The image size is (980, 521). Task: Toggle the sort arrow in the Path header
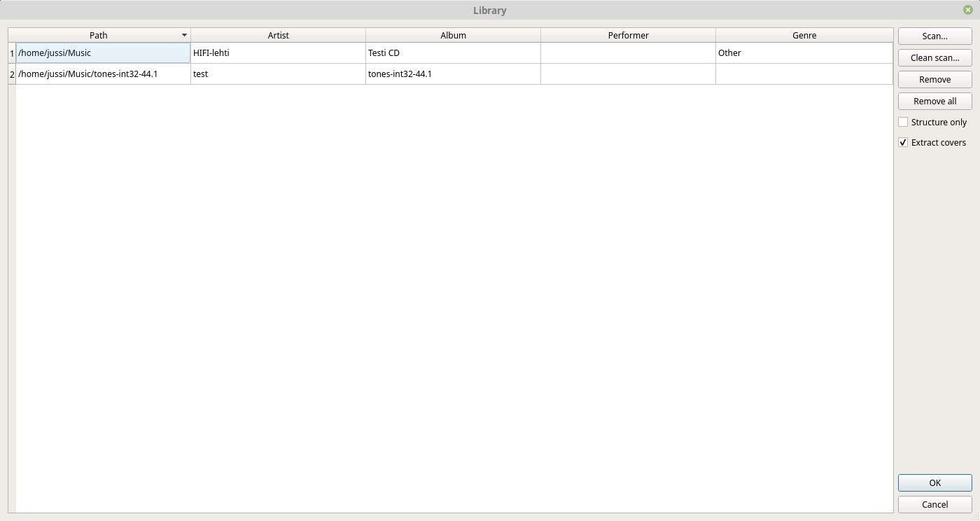pos(184,35)
